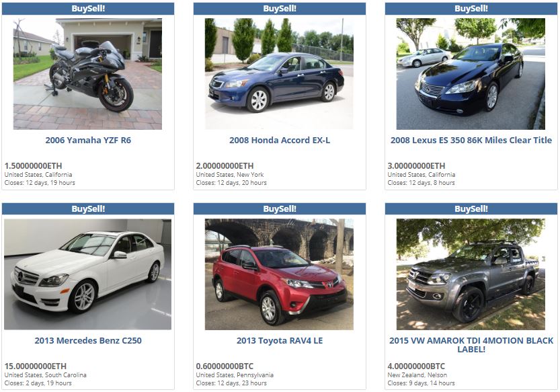This screenshot has height=392, width=560.
Task: Open the blue Honda Accord photo
Action: coord(279,74)
